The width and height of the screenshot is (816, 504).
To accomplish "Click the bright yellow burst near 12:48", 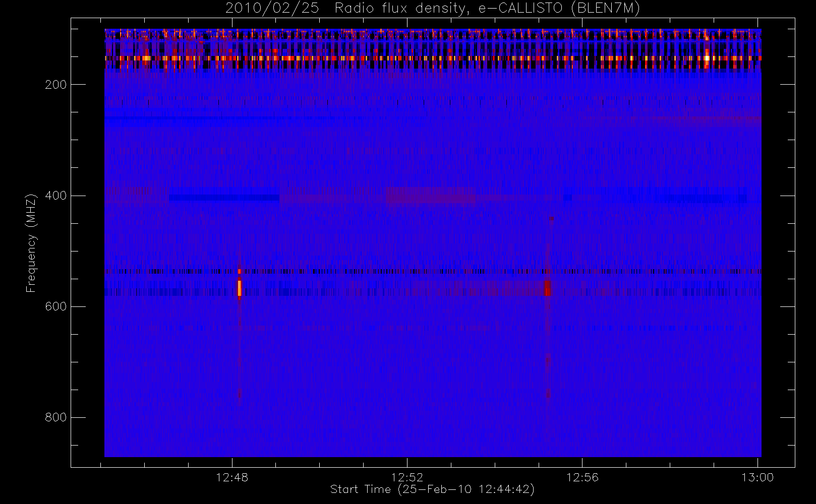I will click(x=240, y=288).
